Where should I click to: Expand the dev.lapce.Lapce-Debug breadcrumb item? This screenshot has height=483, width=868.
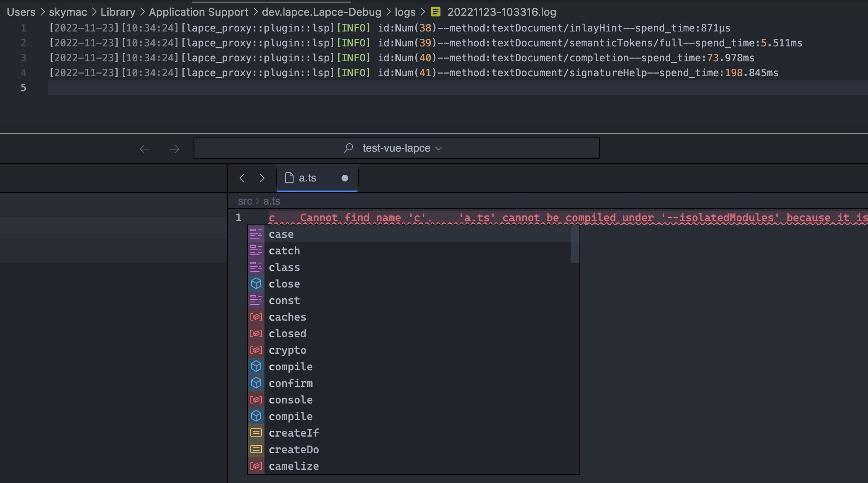[x=321, y=12]
